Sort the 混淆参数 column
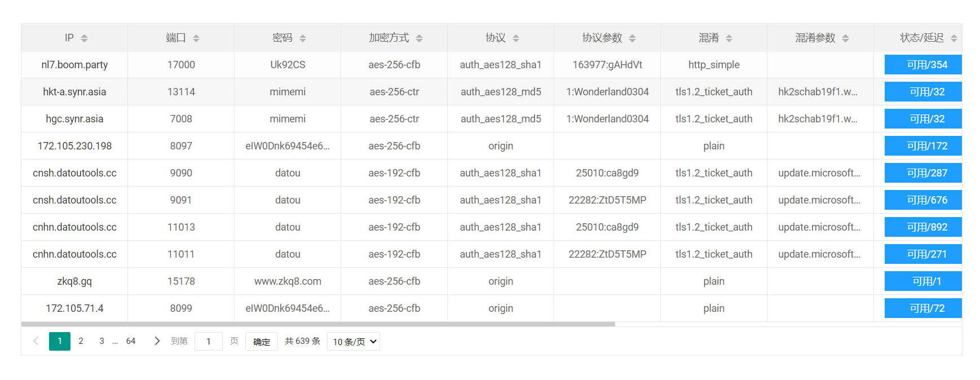 (x=845, y=38)
